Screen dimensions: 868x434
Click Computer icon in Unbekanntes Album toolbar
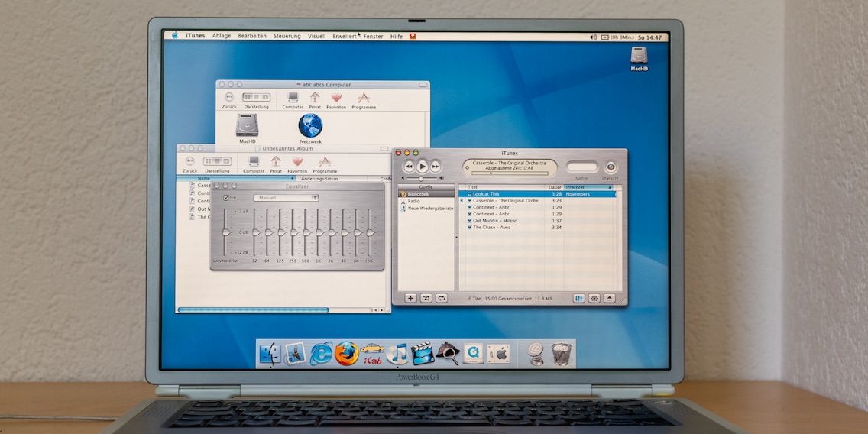[x=254, y=164]
